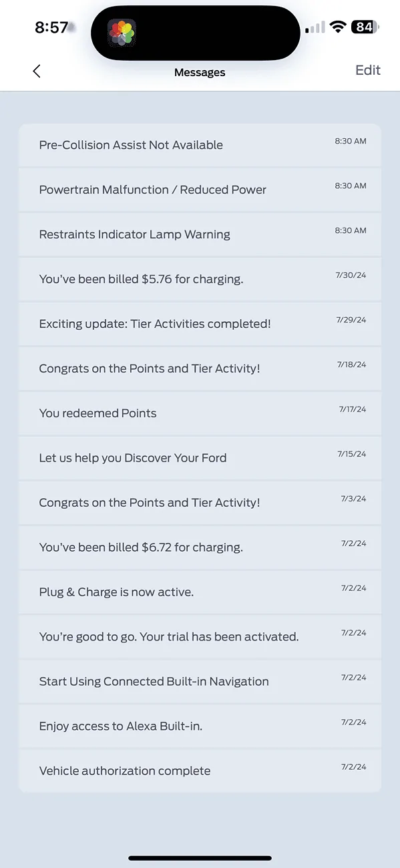Open the $5.76 charging bill message
400x868 pixels.
(200, 279)
